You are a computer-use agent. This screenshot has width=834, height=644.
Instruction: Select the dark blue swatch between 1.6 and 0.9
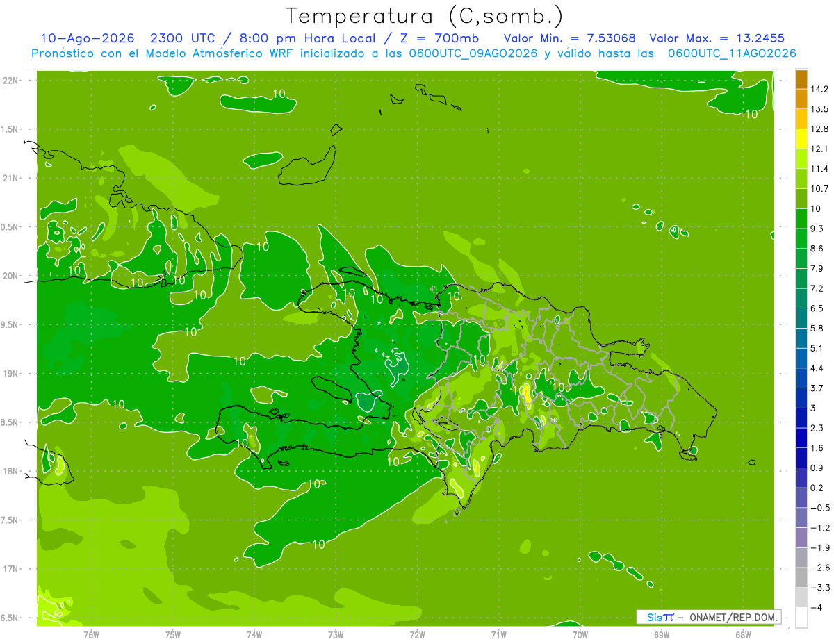coord(801,458)
